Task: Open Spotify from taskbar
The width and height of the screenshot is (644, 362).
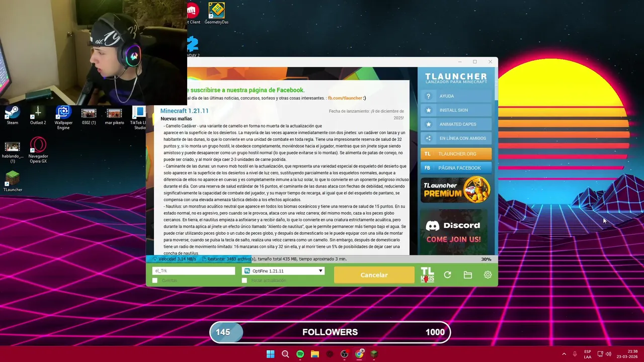Action: coord(300,354)
